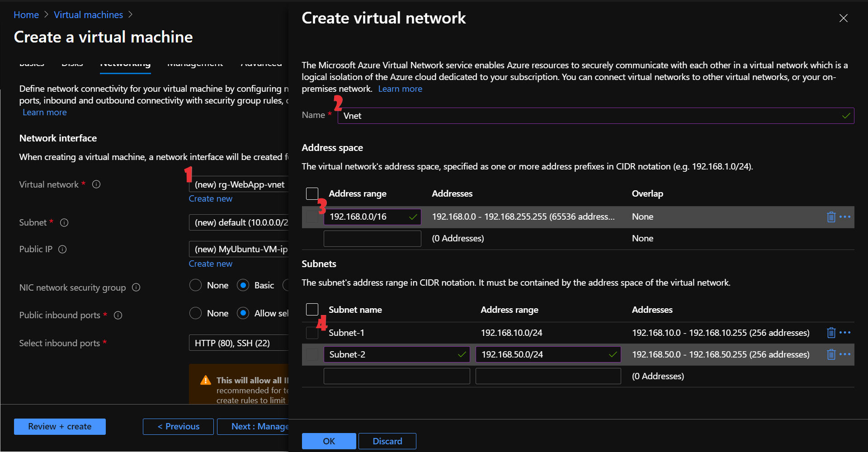Go to Virtual machines breadcrumb
Viewport: 868px width, 452px height.
[x=88, y=15]
